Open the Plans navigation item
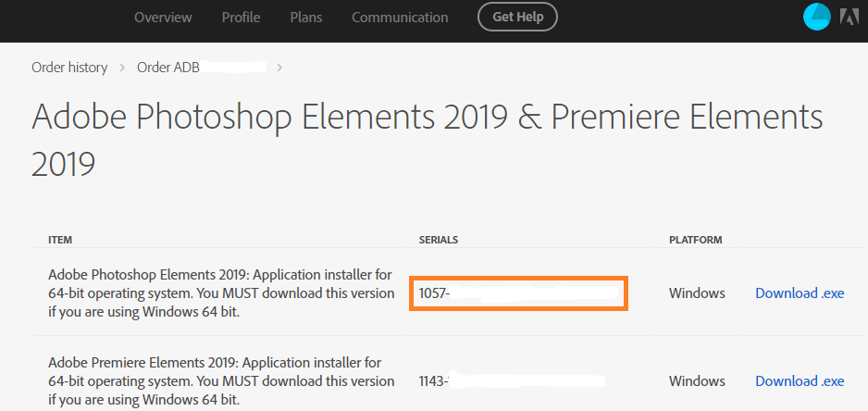Image resolution: width=868 pixels, height=411 pixels. pos(306,18)
